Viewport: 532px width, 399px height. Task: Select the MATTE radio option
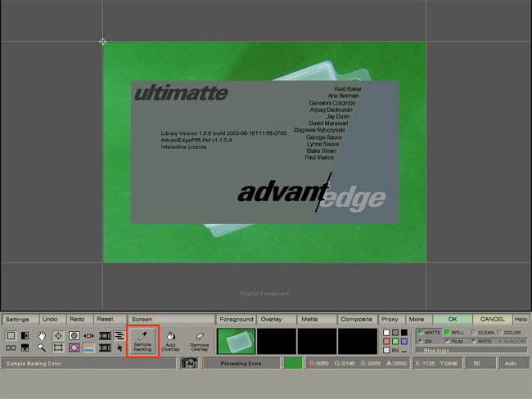point(429,333)
